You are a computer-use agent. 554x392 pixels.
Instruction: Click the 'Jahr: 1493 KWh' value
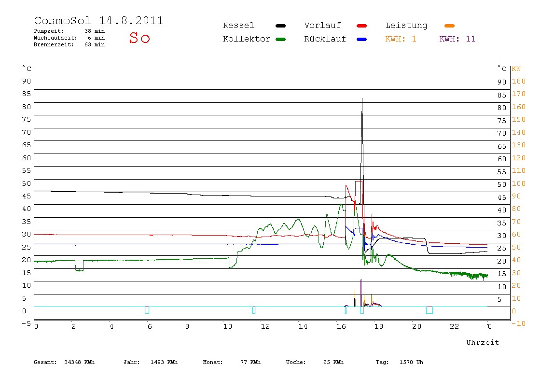pyautogui.click(x=151, y=362)
